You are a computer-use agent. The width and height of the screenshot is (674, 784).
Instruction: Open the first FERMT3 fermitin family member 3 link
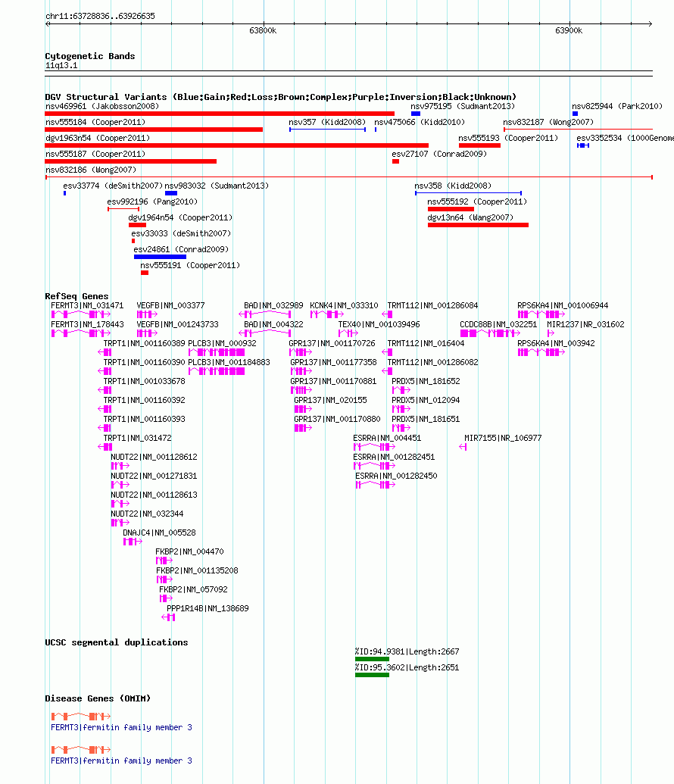[x=121, y=727]
